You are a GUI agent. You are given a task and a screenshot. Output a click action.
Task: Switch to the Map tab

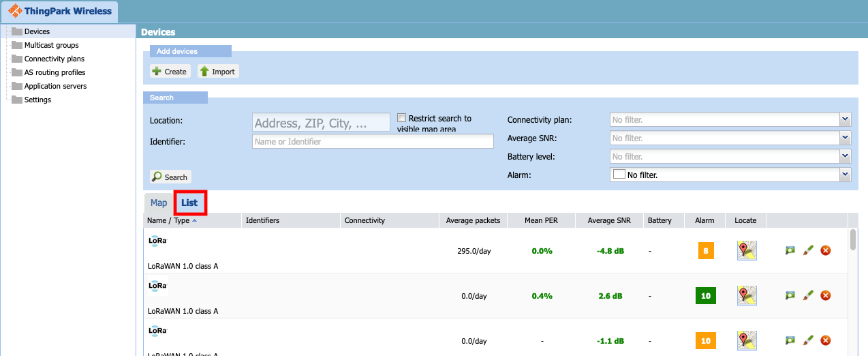pos(159,203)
